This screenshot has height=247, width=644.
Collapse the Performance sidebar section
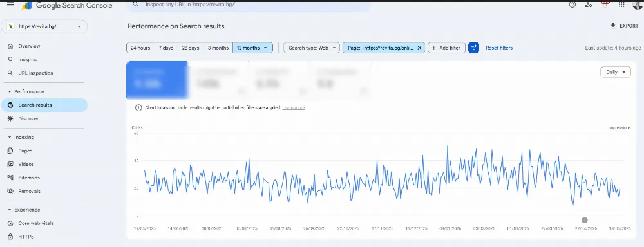click(26, 91)
